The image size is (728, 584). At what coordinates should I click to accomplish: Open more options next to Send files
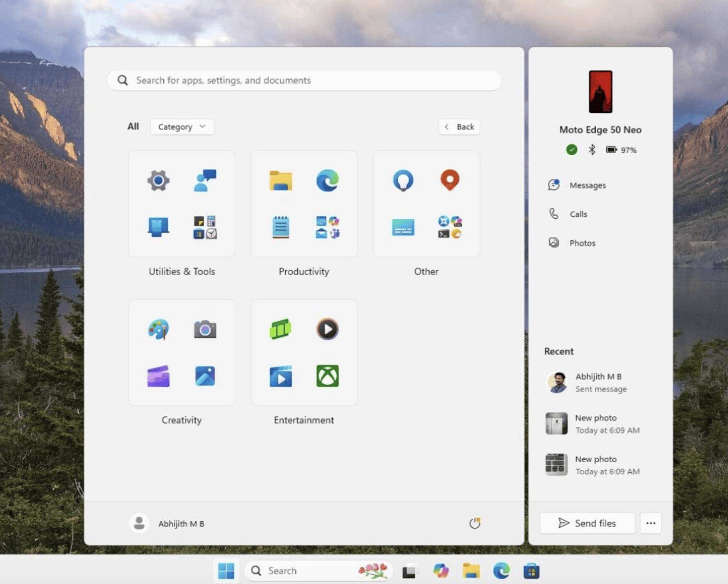[x=651, y=523]
